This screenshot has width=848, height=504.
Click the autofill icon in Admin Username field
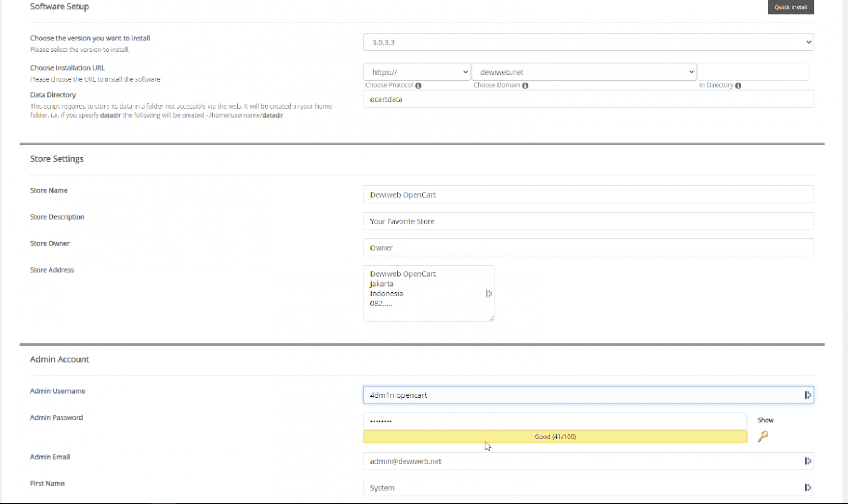808,395
